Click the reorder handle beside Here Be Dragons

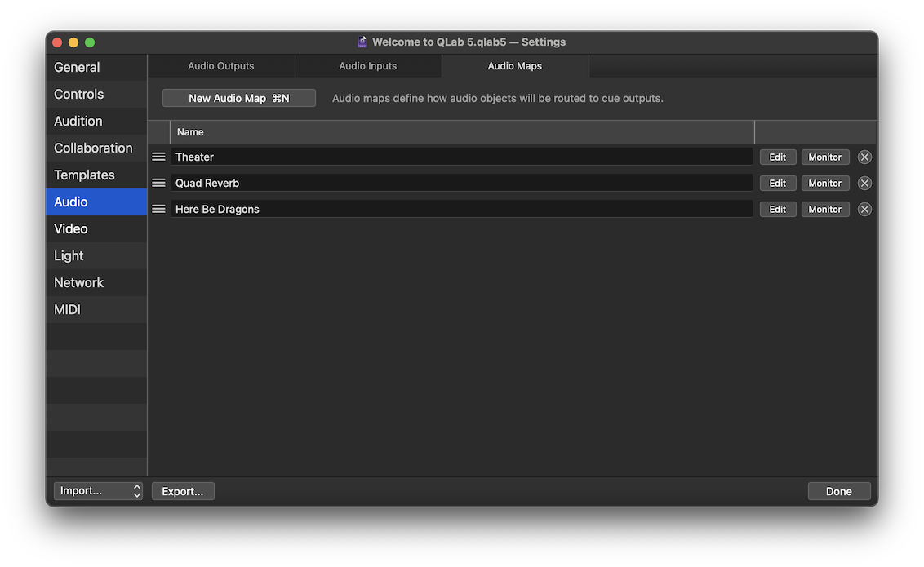pos(158,208)
